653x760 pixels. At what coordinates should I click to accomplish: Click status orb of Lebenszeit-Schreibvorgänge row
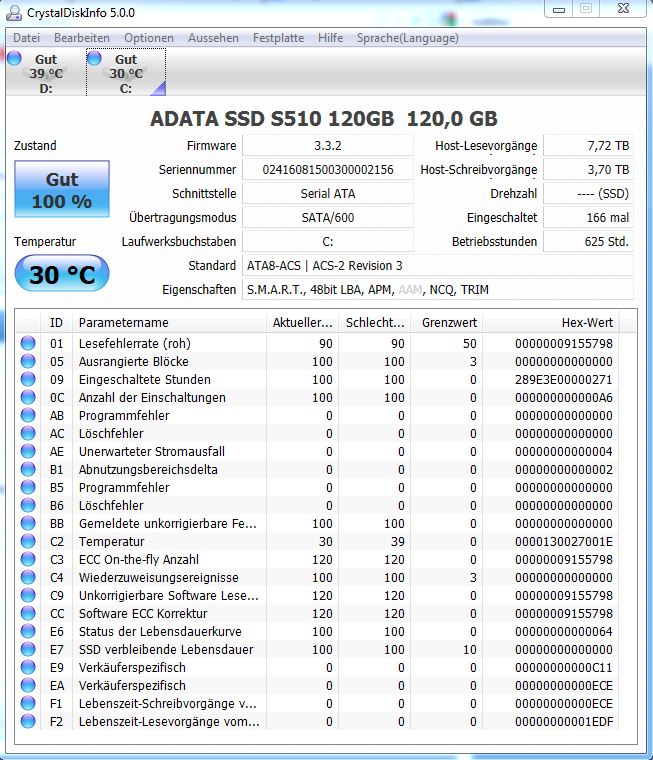pos(28,703)
